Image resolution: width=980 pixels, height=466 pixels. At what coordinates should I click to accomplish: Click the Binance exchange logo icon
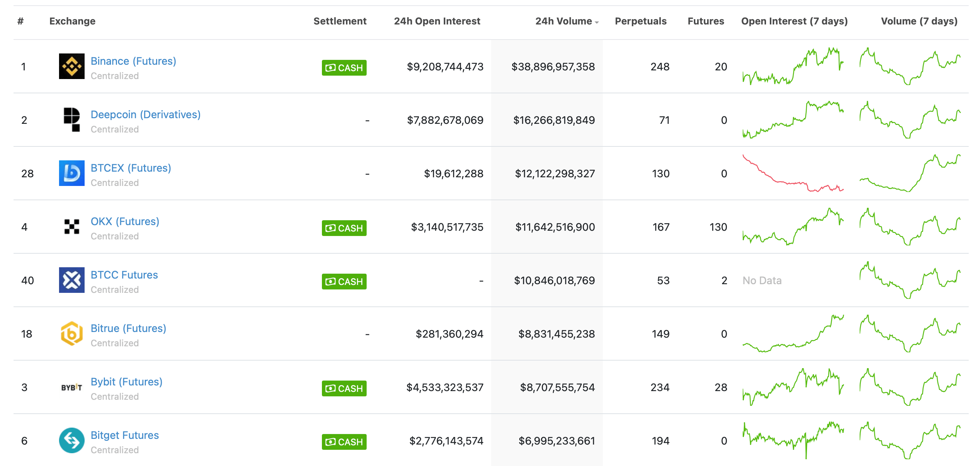click(x=71, y=66)
